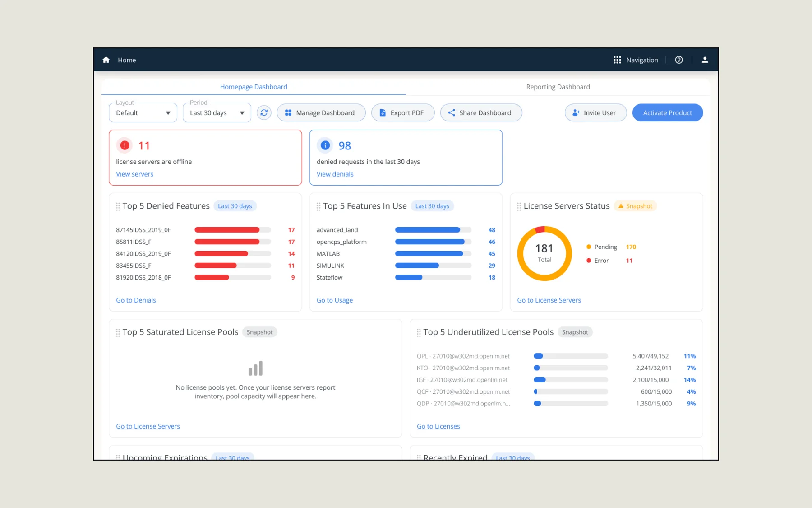Grab the Top 5 Denied Features drag handle

click(x=118, y=206)
